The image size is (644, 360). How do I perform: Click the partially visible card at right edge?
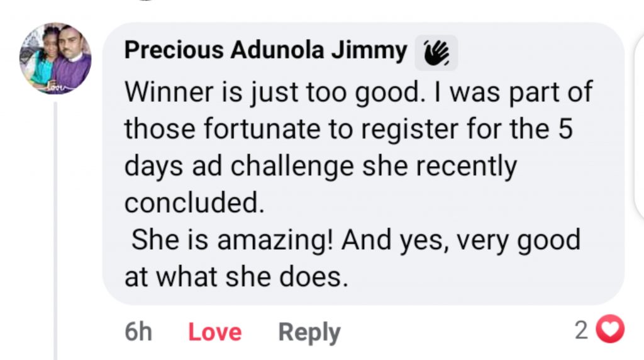click(x=640, y=127)
